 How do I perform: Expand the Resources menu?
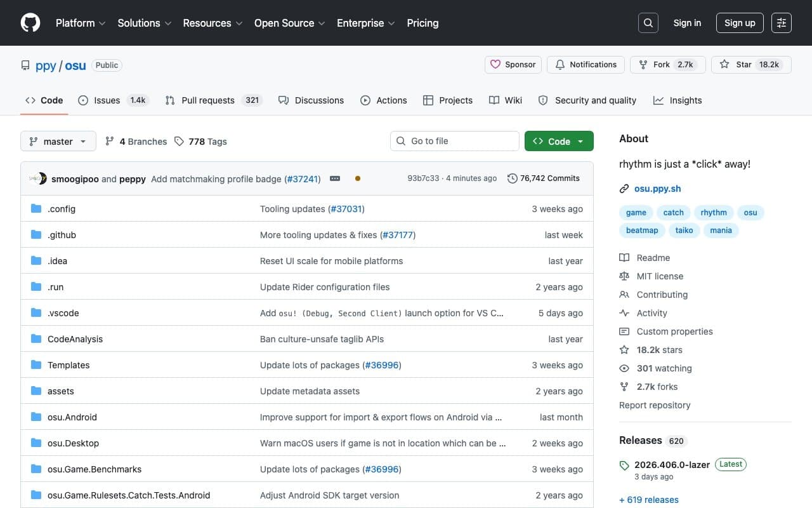(x=213, y=23)
